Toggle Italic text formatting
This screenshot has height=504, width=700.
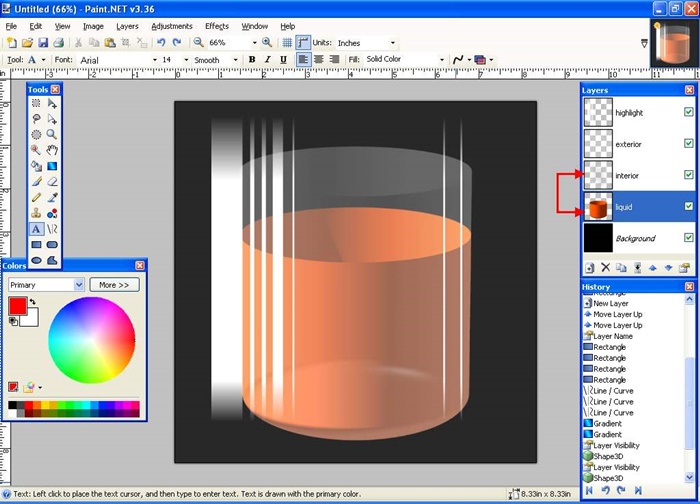pyautogui.click(x=267, y=59)
